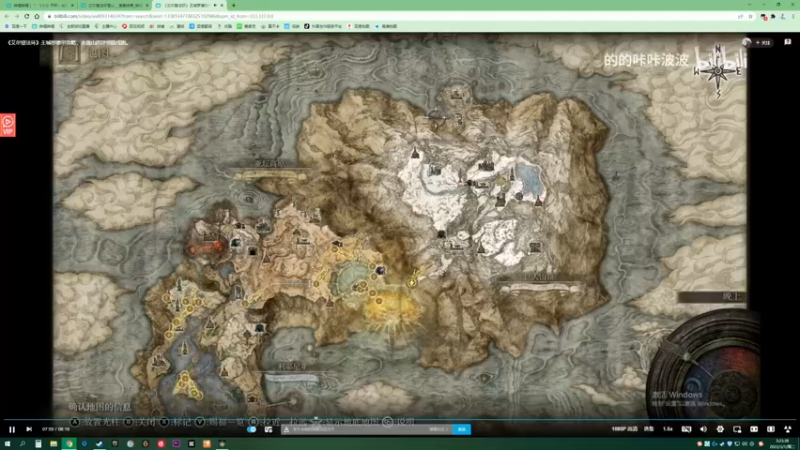800x450 pixels.
Task: Open danmaku display settings icon
Action: pyautogui.click(x=268, y=429)
